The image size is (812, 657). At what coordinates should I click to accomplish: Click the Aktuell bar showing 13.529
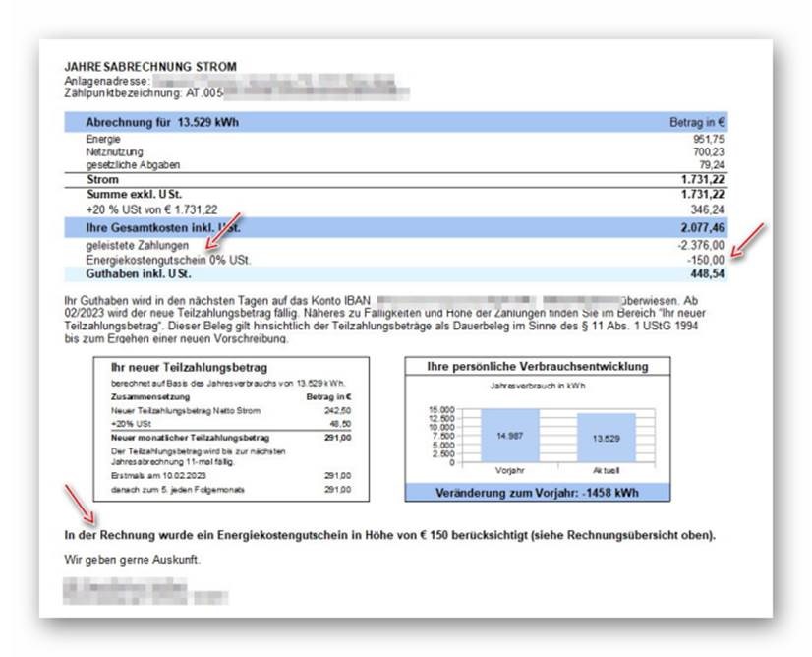(x=607, y=438)
